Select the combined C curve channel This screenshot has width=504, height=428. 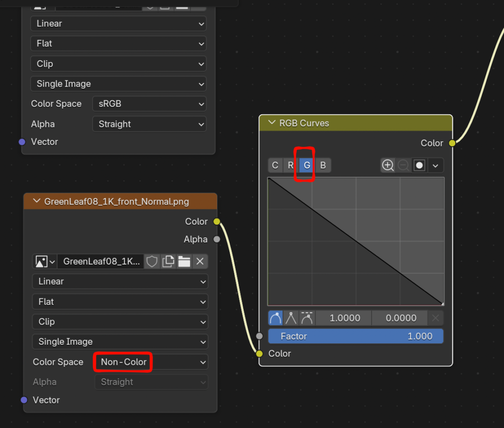click(275, 165)
